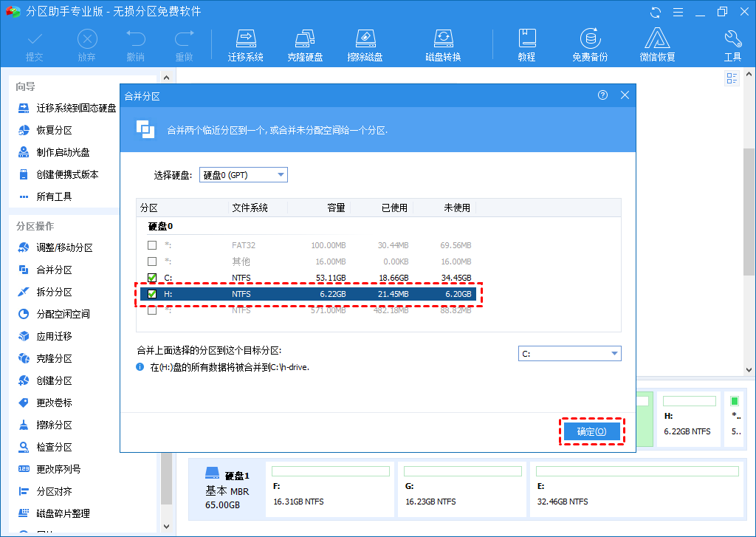Uncheck the H: NTFS partition
Screen dimensions: 756x537
tap(152, 294)
